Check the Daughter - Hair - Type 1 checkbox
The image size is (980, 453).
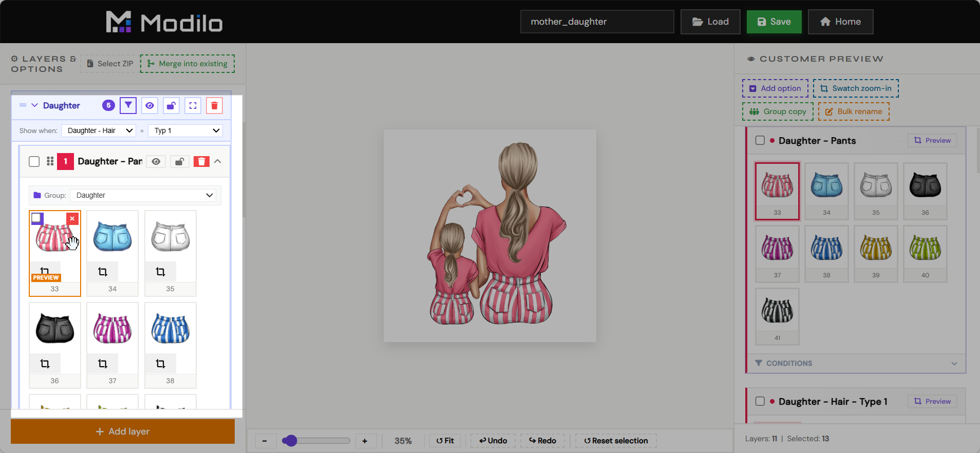point(760,401)
